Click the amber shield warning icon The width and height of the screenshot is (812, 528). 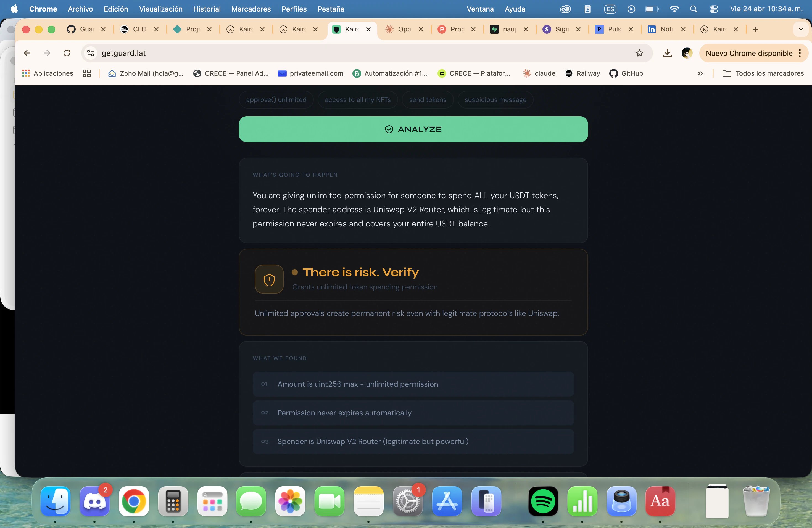click(269, 279)
